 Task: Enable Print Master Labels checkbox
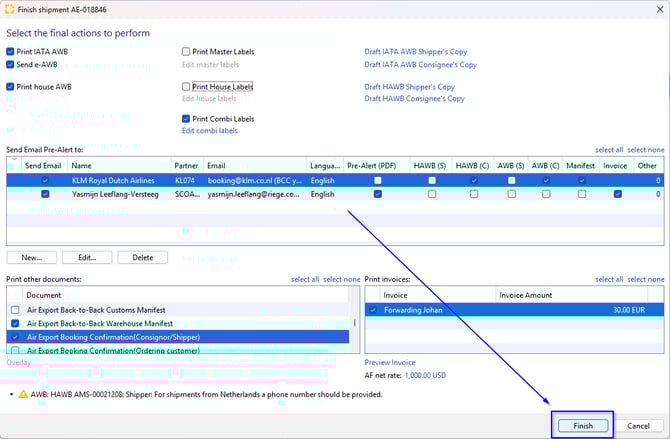tap(186, 51)
